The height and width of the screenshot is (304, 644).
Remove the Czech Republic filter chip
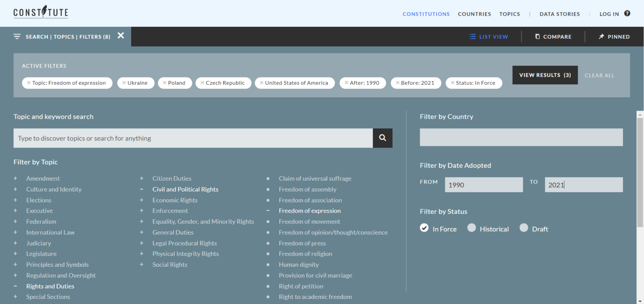(203, 83)
